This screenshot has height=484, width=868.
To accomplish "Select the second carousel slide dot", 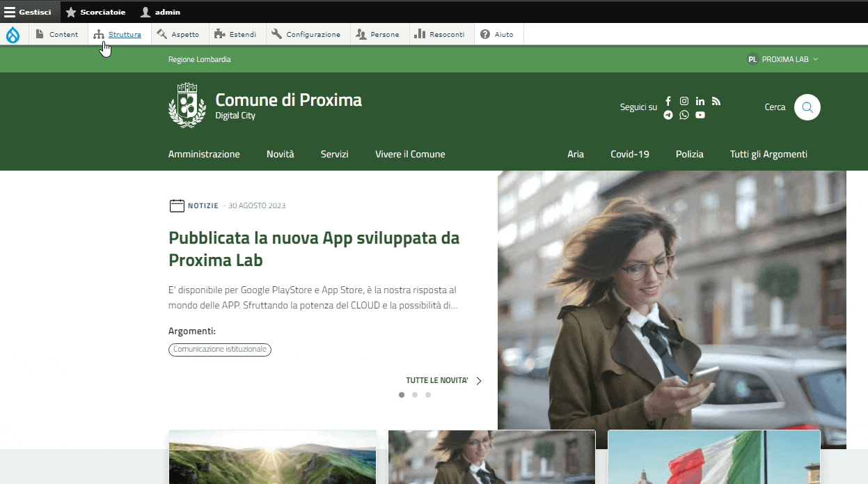I will pyautogui.click(x=415, y=395).
